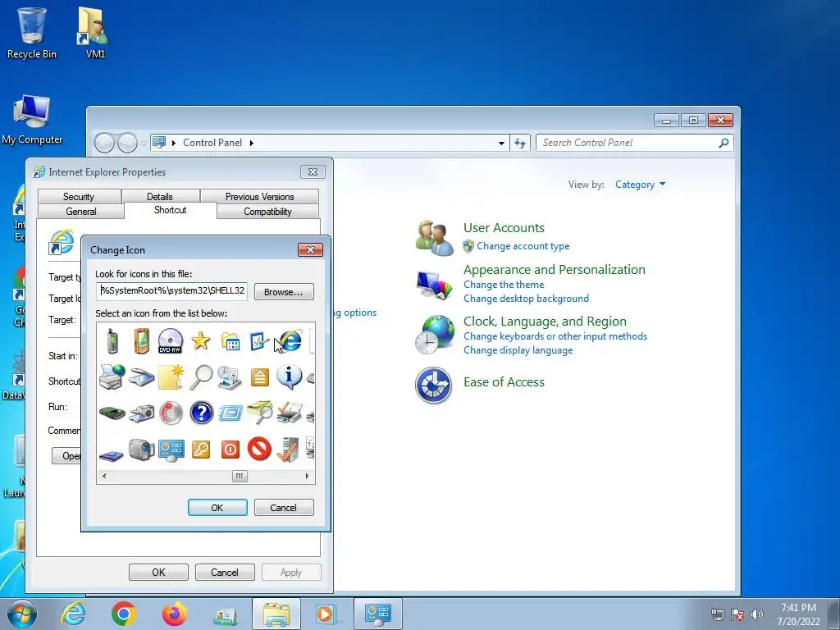840x630 pixels.
Task: Focus the Search Control Panel box
Action: tap(634, 143)
